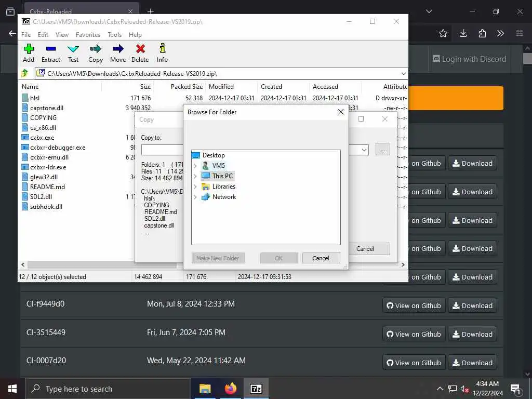Click the browse ellipsis button
Viewport: 532px width, 399px height.
(383, 150)
